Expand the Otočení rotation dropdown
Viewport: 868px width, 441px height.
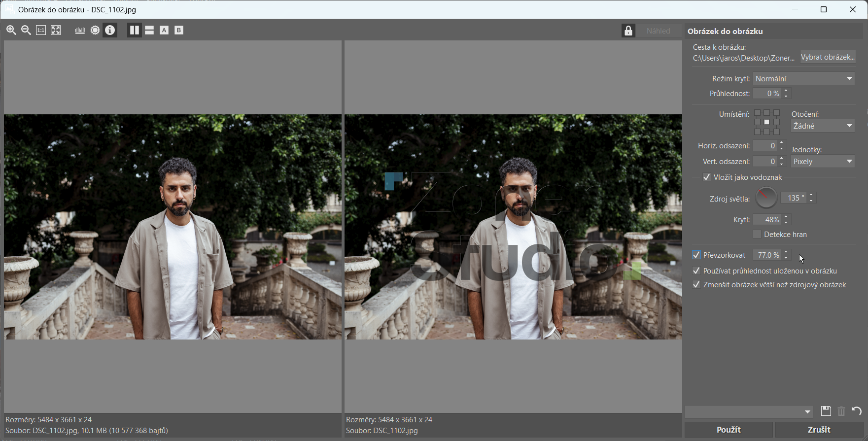pos(823,126)
